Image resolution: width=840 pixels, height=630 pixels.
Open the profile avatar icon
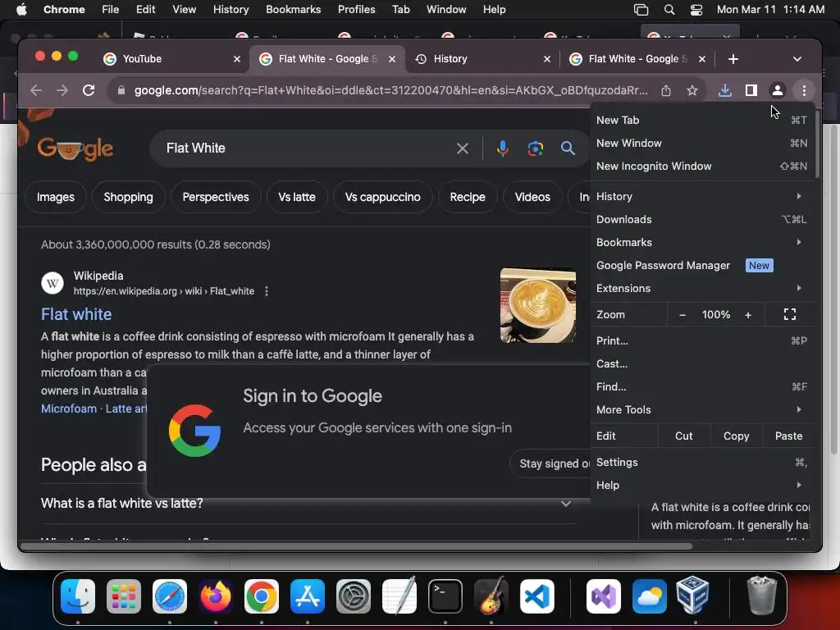(778, 90)
